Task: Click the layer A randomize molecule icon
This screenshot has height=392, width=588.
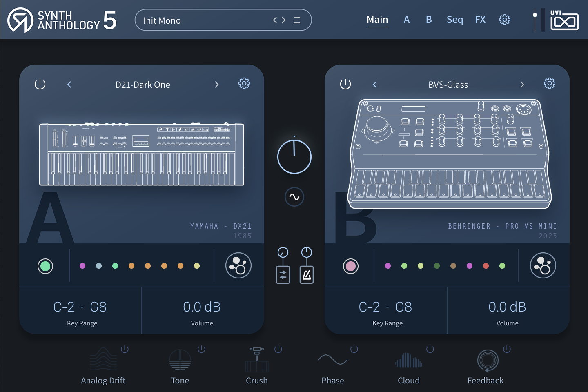Action: click(238, 265)
